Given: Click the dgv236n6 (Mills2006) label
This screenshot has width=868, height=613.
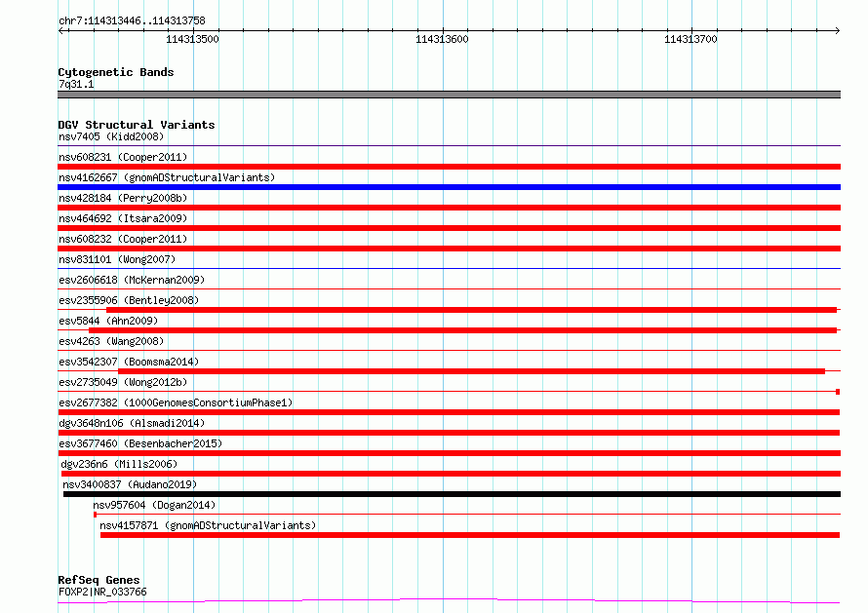Looking at the screenshot, I should click(119, 464).
